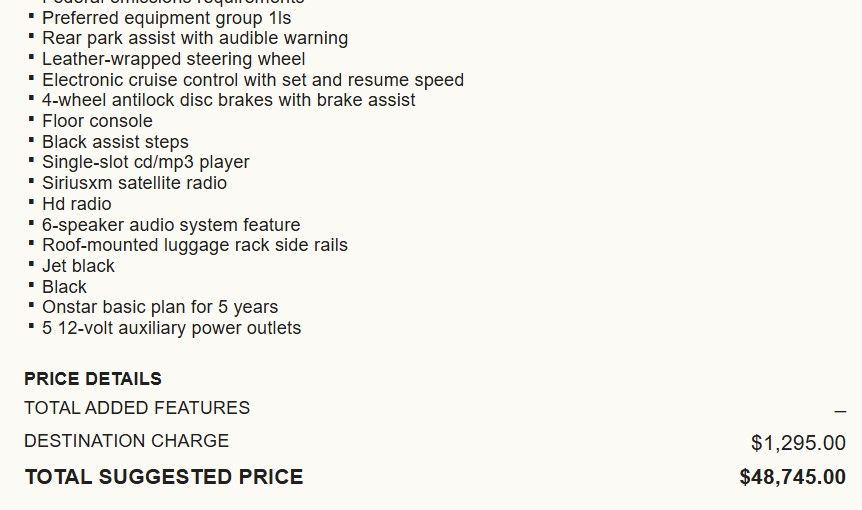
Task: Click Leather-wrapped steering wheel feature
Action: click(x=174, y=59)
